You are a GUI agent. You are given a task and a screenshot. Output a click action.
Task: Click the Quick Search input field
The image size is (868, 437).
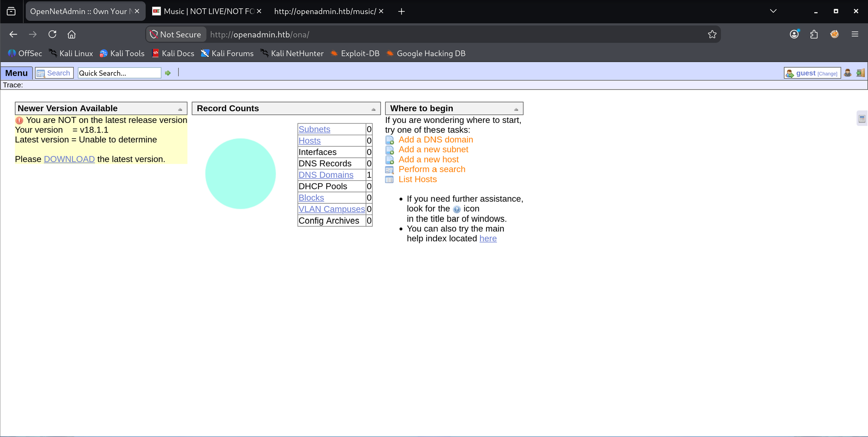point(119,73)
